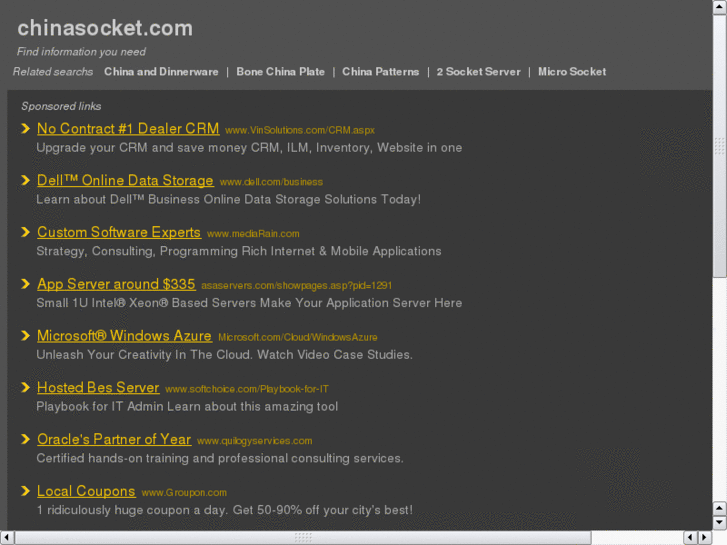
Task: Select related search Bone China Plate
Action: pyautogui.click(x=281, y=72)
